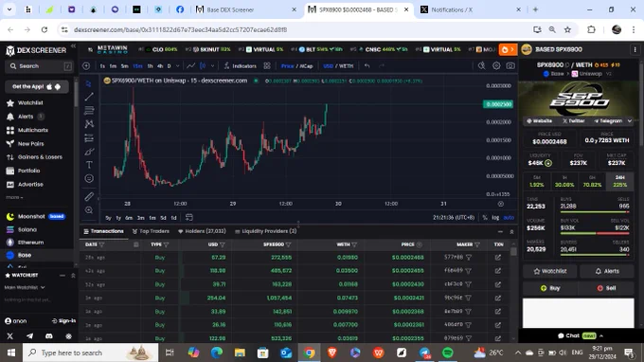This screenshot has height=362, width=644.
Task: Open transaction link for the 67.29 buy row
Action: (498, 257)
